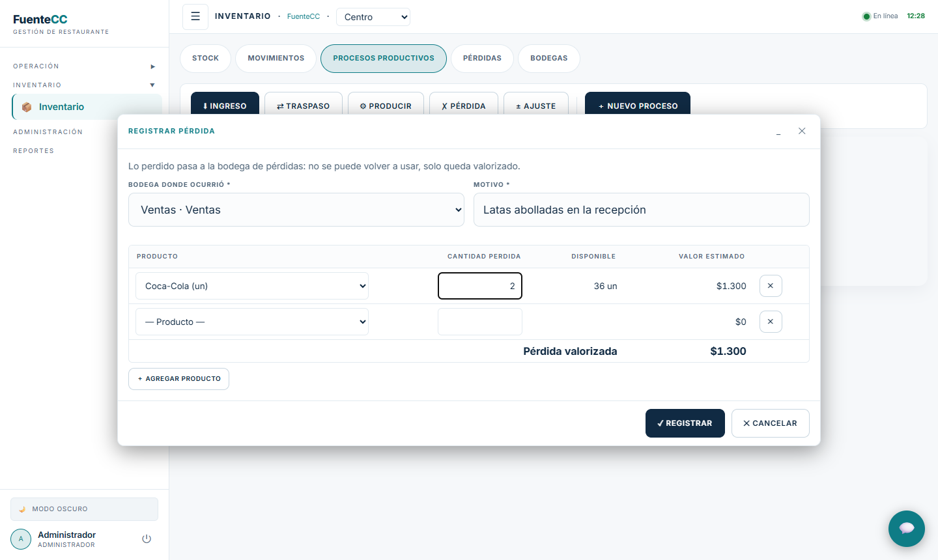Select the Procesos Productivos tab
The image size is (938, 560).
384,58
